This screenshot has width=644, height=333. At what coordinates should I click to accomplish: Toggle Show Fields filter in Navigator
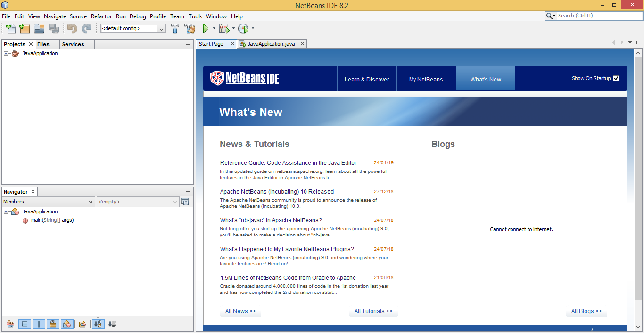(x=25, y=324)
